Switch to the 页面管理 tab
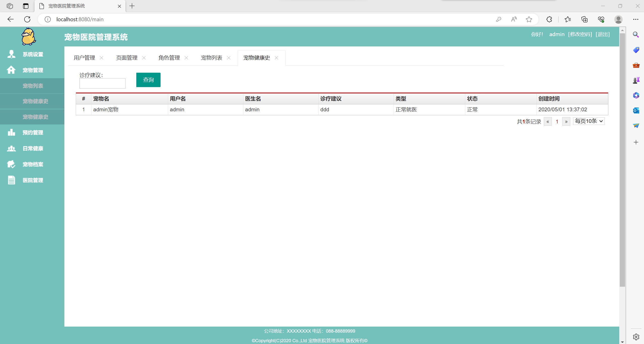 (x=127, y=58)
